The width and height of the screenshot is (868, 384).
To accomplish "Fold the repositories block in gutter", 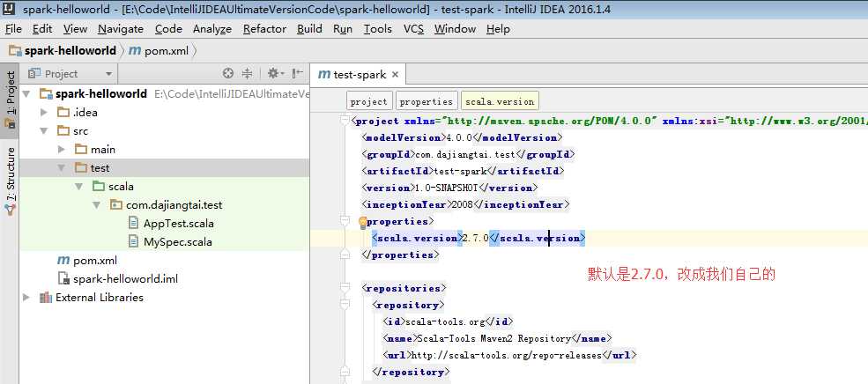I will click(x=345, y=288).
